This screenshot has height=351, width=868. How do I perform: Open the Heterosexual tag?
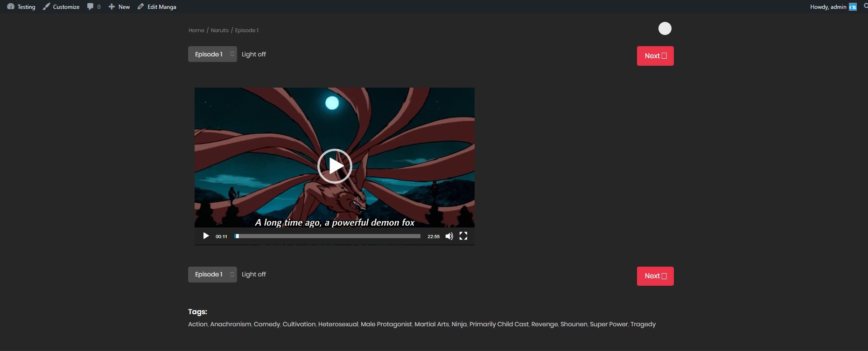coord(338,324)
